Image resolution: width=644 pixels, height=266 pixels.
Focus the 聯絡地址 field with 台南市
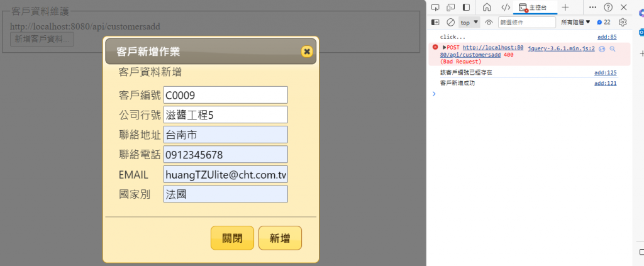[x=226, y=135]
